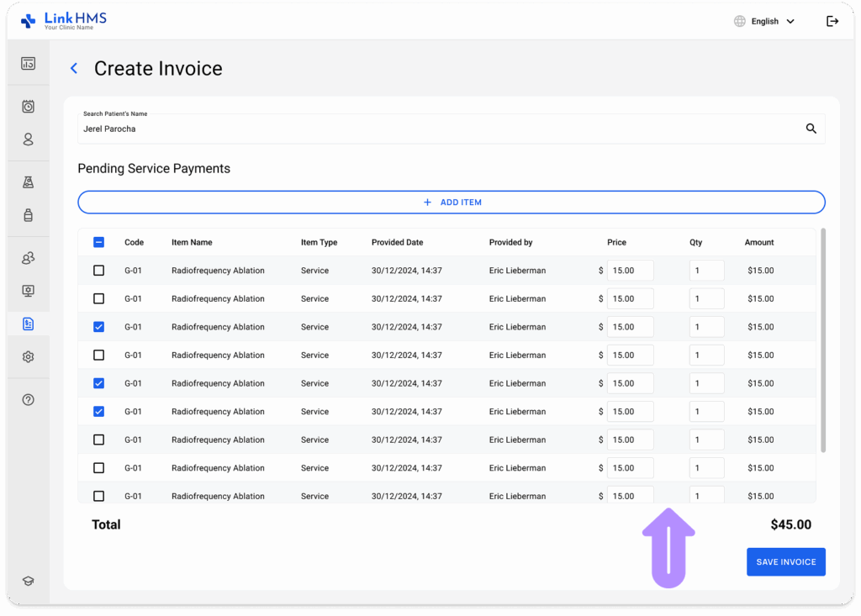This screenshot has height=616, width=861.
Task: Open the appointments calendar sidebar icon
Action: tap(28, 107)
